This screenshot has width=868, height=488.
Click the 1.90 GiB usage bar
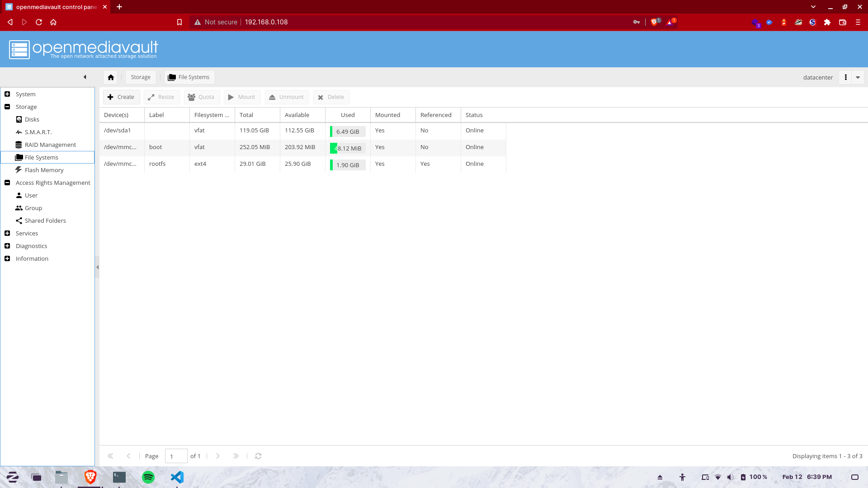click(348, 165)
